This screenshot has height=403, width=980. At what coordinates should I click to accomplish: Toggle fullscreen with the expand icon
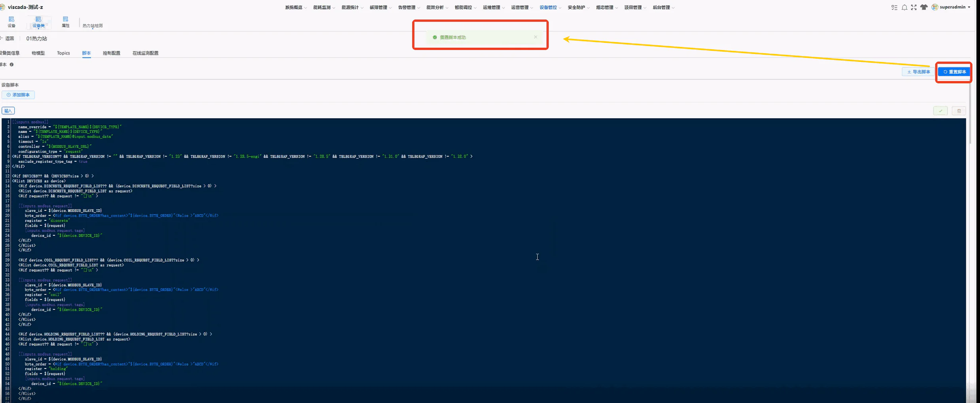[914, 7]
